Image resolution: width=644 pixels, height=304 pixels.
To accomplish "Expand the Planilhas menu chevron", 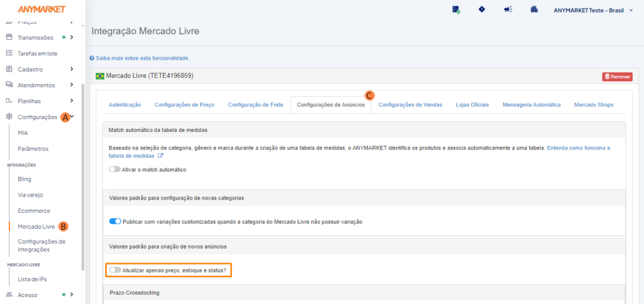I will pos(72,100).
